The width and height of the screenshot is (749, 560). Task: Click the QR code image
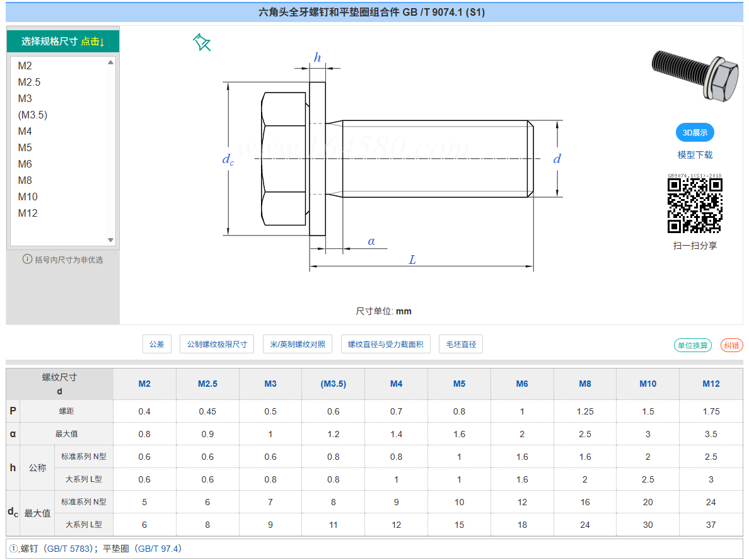(x=695, y=205)
